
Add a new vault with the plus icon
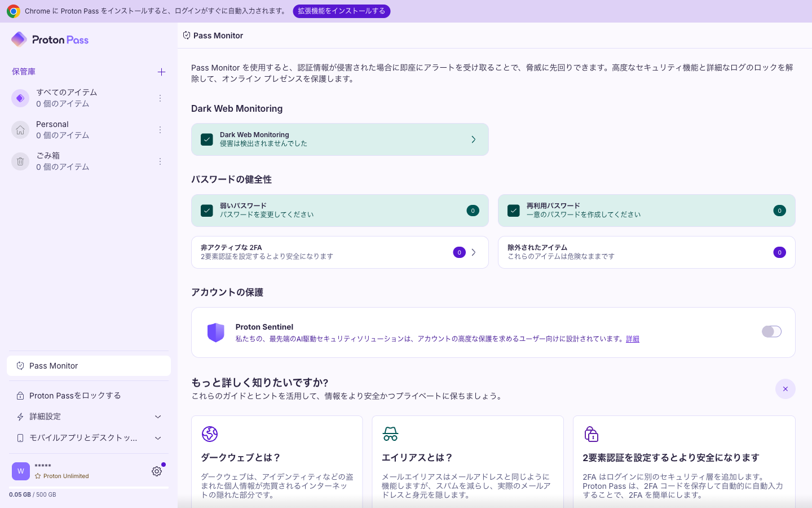coord(161,72)
